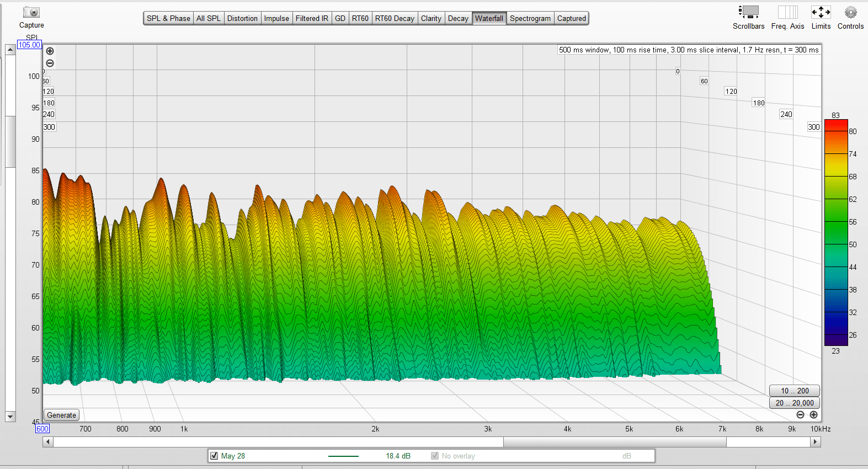The width and height of the screenshot is (868, 469).
Task: Switch to the Clarity tab
Action: [431, 18]
